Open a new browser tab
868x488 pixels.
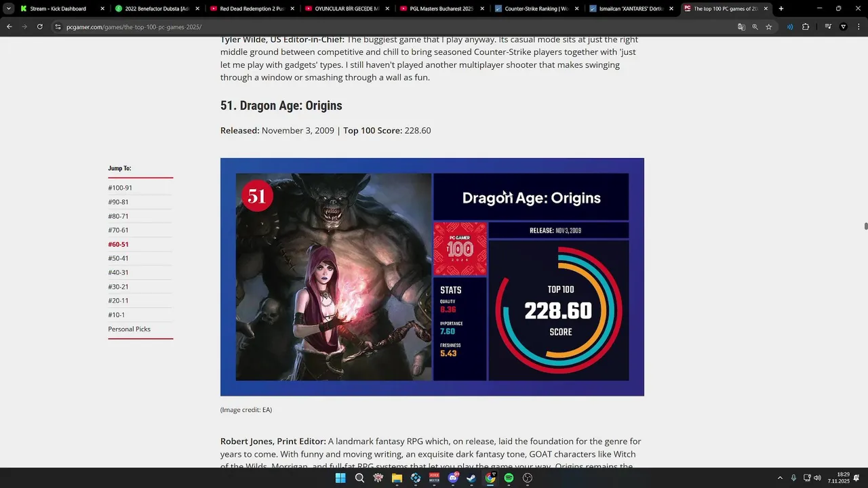click(781, 9)
